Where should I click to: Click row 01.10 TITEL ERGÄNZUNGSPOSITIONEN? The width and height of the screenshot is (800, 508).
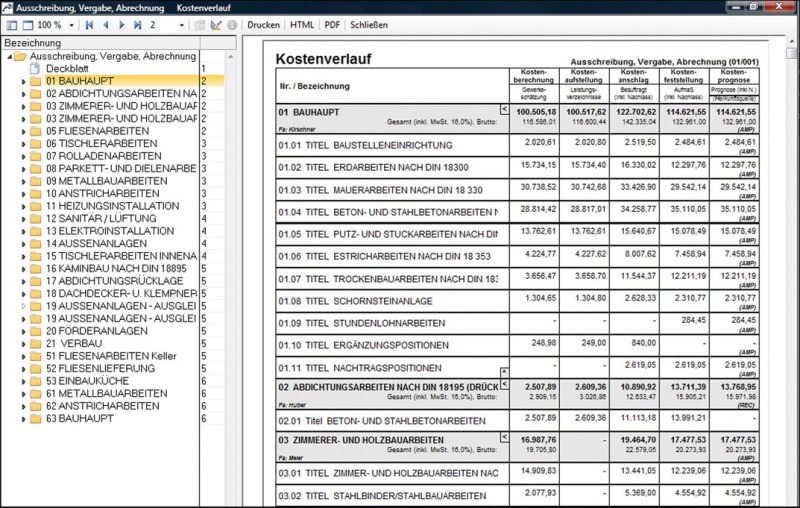click(x=517, y=345)
